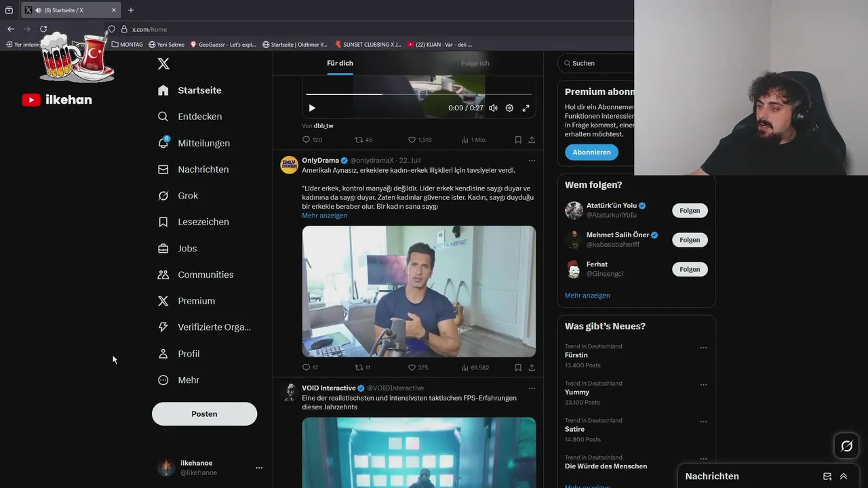The height and width of the screenshot is (488, 868).
Task: Follow Atatürk'ün Yolu
Action: pyautogui.click(x=690, y=210)
